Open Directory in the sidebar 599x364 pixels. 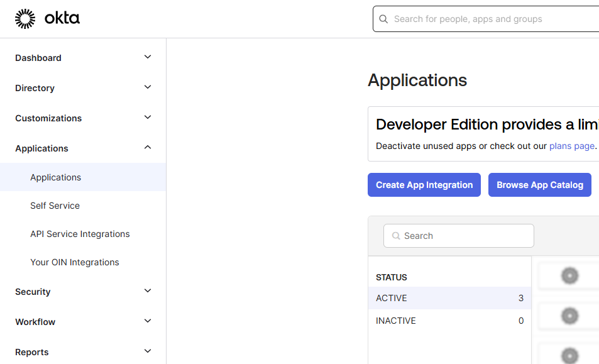pyautogui.click(x=35, y=88)
